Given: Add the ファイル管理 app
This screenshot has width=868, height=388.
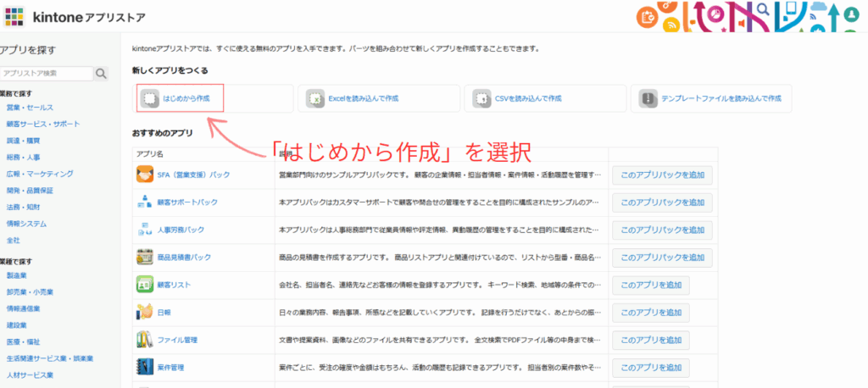Looking at the screenshot, I should 651,340.
